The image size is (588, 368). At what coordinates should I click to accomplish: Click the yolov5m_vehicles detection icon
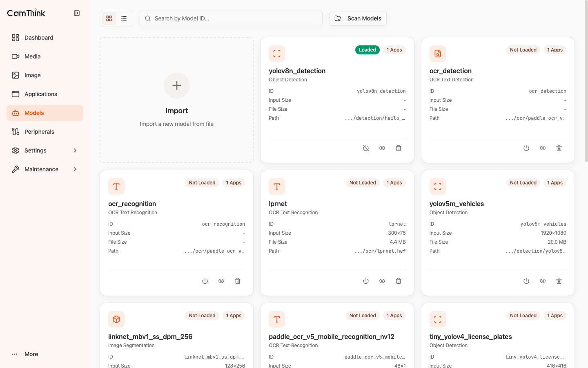(x=438, y=186)
